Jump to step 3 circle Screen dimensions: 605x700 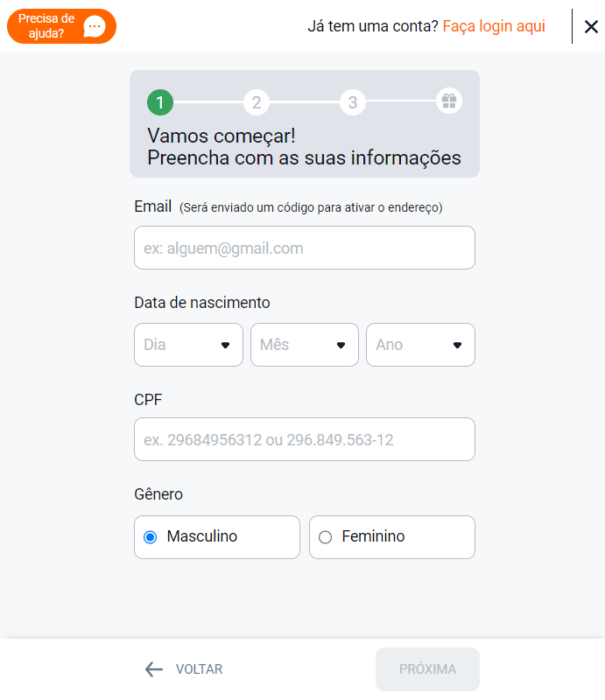(x=353, y=102)
